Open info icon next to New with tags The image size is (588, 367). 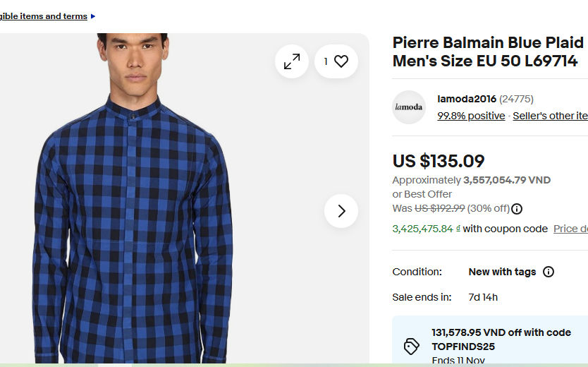point(549,272)
